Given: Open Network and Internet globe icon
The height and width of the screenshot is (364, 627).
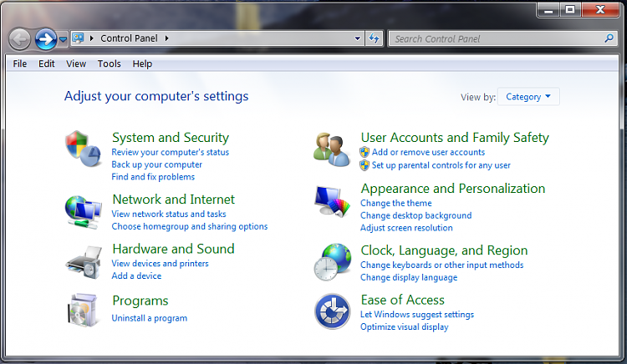Looking at the screenshot, I should 83,212.
